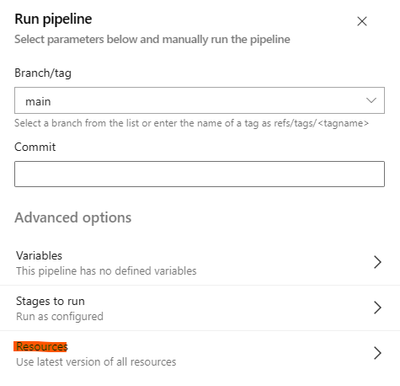Click 'Use latest version of all resources'
This screenshot has height=386, width=400.
pos(96,362)
